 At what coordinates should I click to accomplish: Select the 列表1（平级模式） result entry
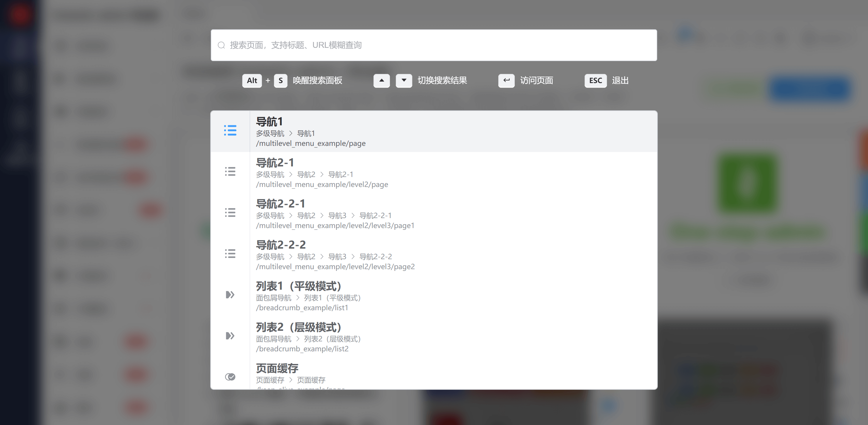[x=299, y=286]
